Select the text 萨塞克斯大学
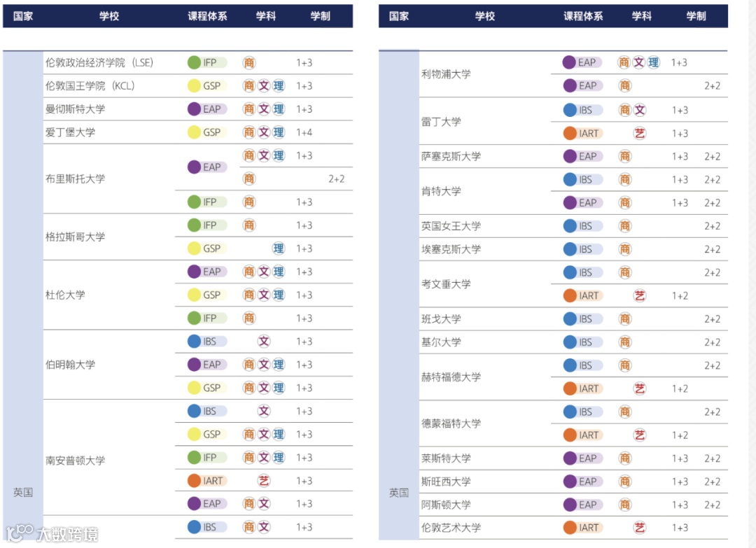 451,156
